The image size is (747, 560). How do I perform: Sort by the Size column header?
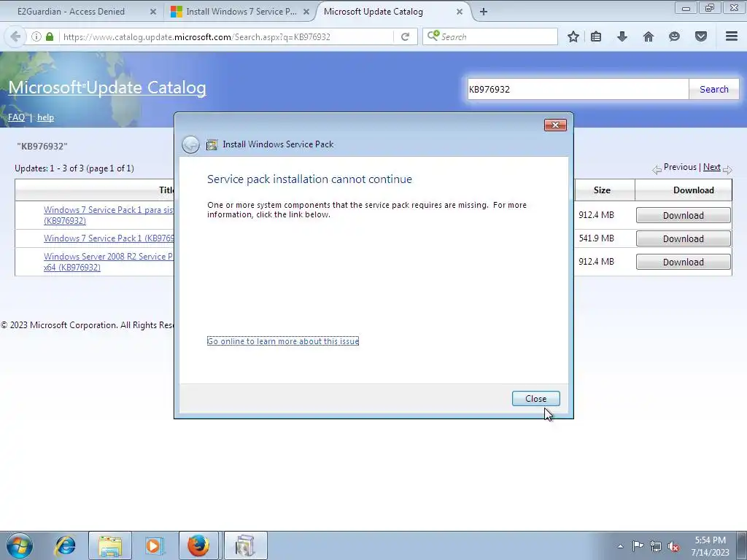[602, 190]
